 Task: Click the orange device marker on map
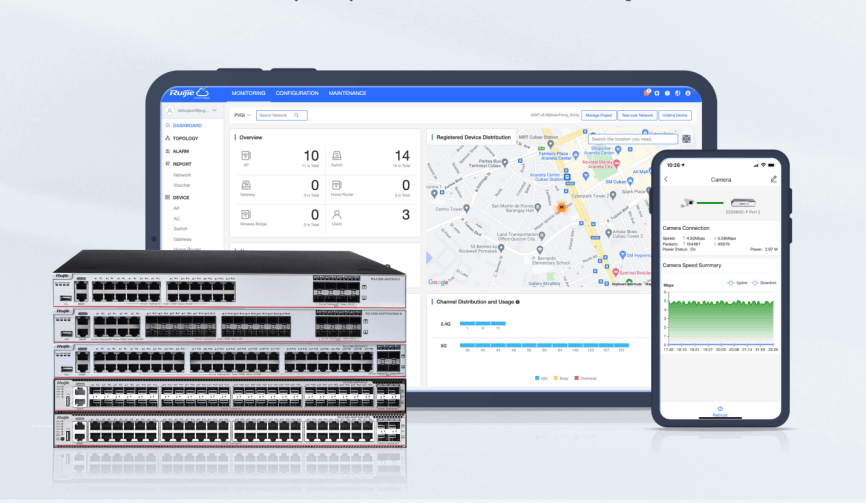[562, 207]
